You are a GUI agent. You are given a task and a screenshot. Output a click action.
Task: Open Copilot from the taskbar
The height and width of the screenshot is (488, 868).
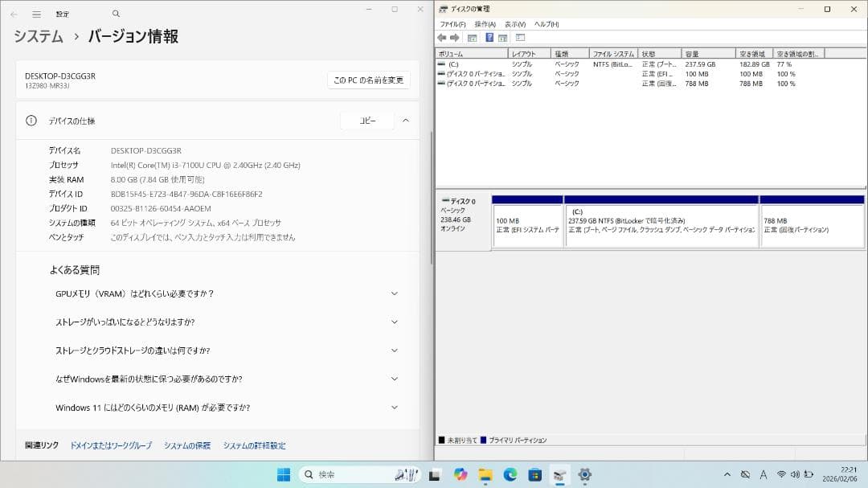click(x=460, y=474)
